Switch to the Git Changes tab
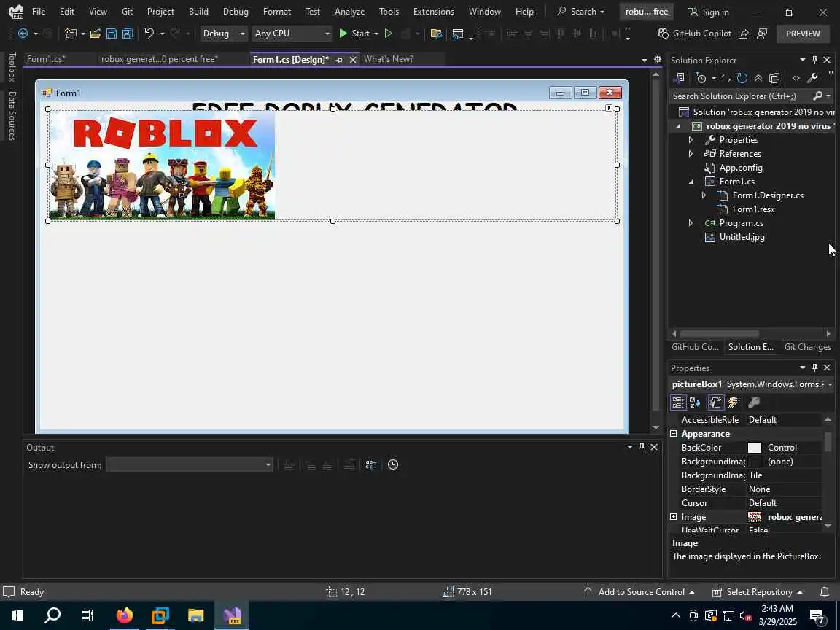The image size is (840, 630). coord(807,347)
